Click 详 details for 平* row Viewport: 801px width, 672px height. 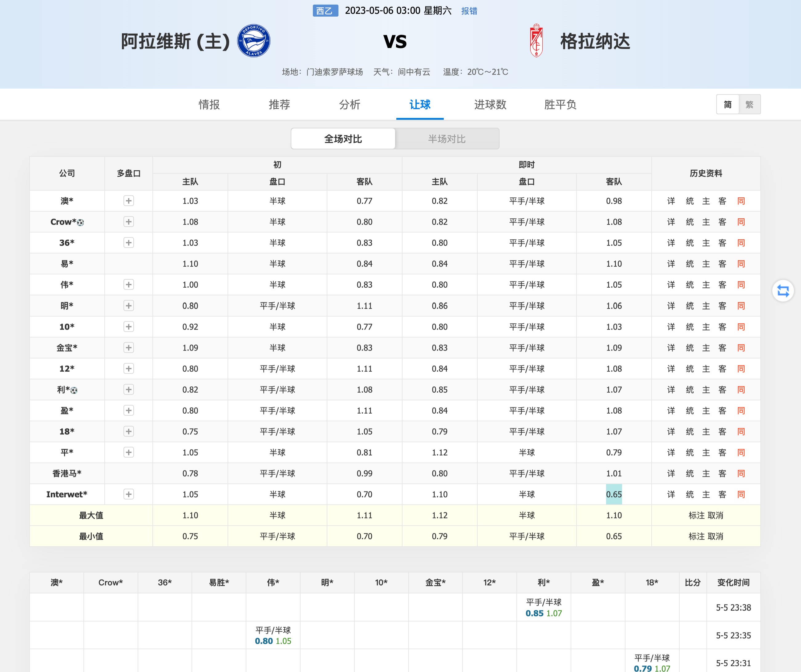[x=671, y=453]
